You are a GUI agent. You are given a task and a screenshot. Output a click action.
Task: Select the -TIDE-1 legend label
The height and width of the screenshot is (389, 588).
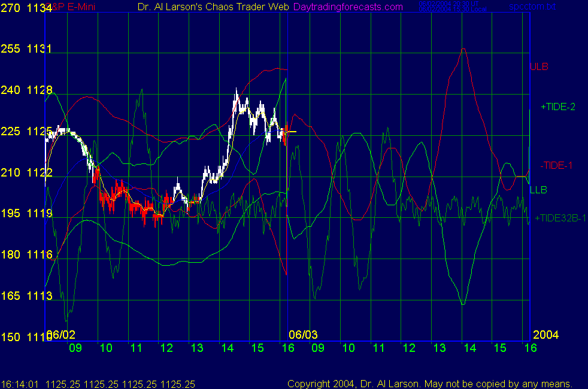pyautogui.click(x=556, y=165)
